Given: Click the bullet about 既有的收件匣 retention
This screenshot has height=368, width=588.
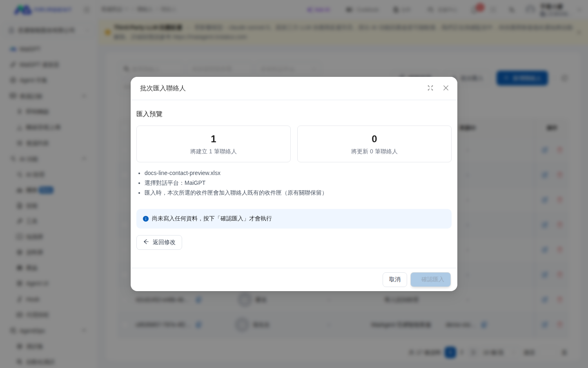Looking at the screenshot, I should click(x=236, y=193).
